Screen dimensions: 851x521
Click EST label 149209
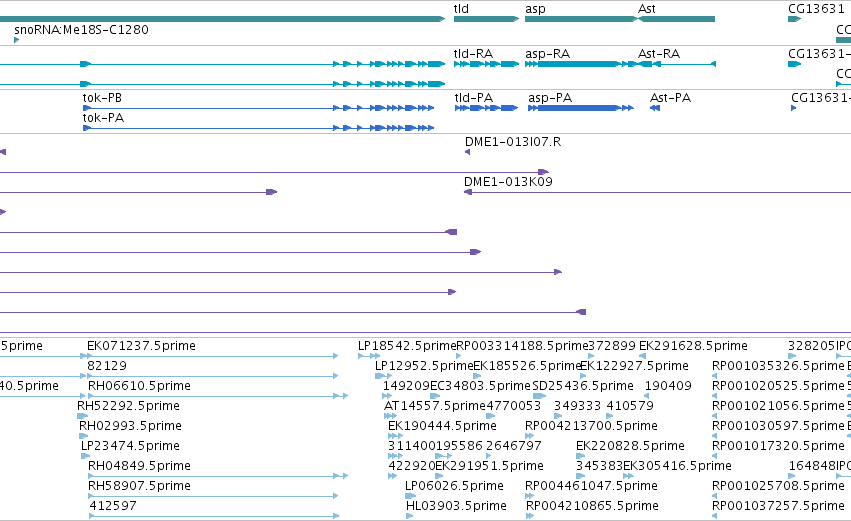click(x=406, y=386)
